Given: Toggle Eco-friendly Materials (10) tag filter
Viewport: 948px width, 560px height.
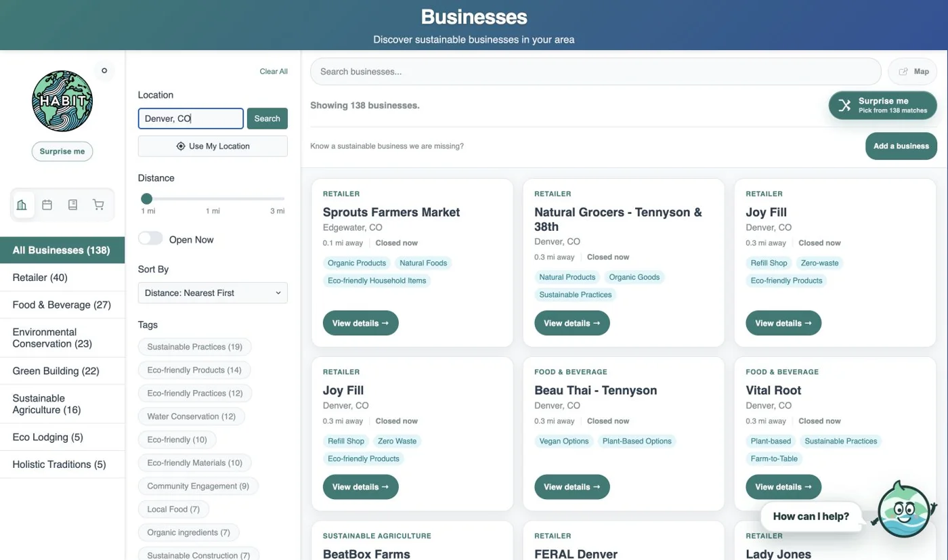Looking at the screenshot, I should (194, 463).
